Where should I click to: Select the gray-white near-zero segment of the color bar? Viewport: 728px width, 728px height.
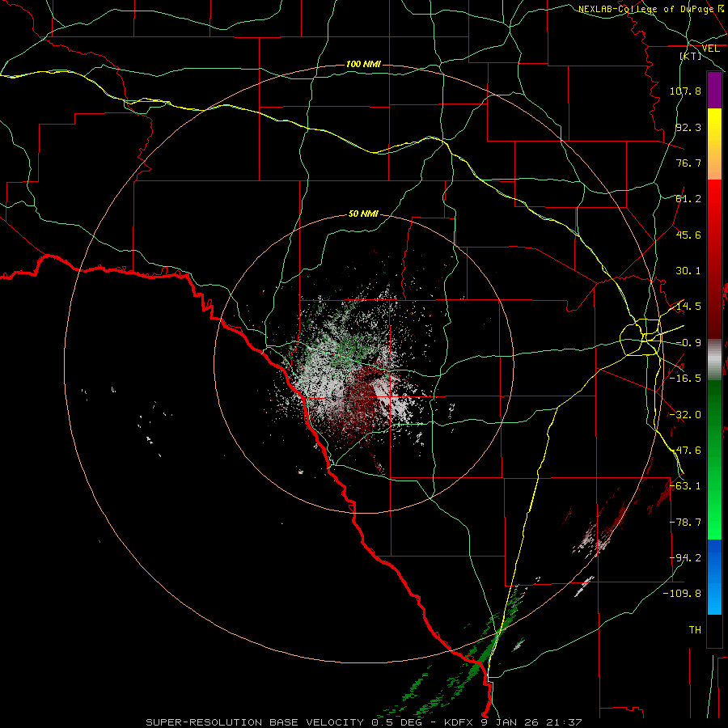[714, 359]
